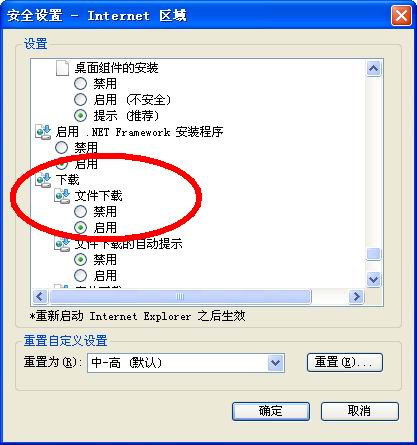This screenshot has height=445, width=417.
Task: Click the horizontal scrollbar right arrow
Action: tap(356, 296)
